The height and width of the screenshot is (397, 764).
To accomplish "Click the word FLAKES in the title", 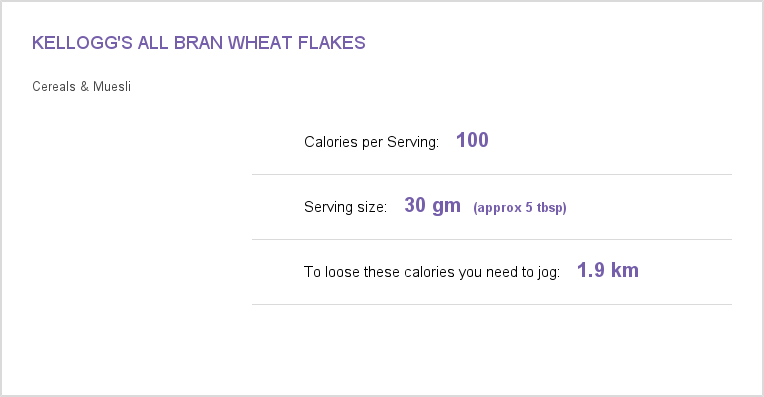I will [331, 43].
